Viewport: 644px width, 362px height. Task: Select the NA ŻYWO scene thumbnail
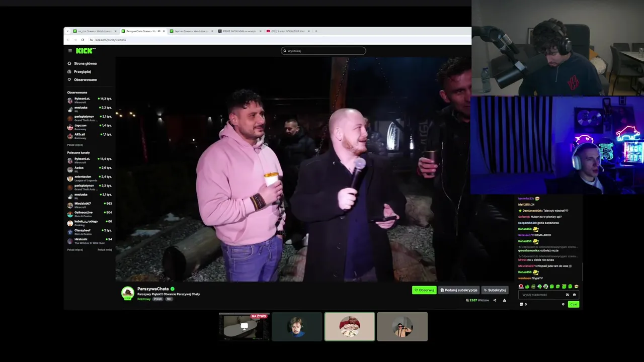click(244, 327)
